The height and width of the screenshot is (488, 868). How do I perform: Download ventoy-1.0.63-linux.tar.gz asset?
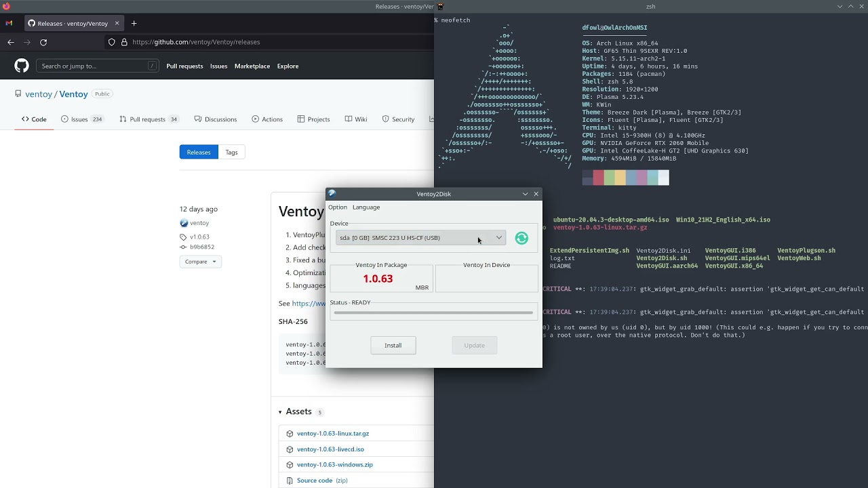tap(333, 434)
